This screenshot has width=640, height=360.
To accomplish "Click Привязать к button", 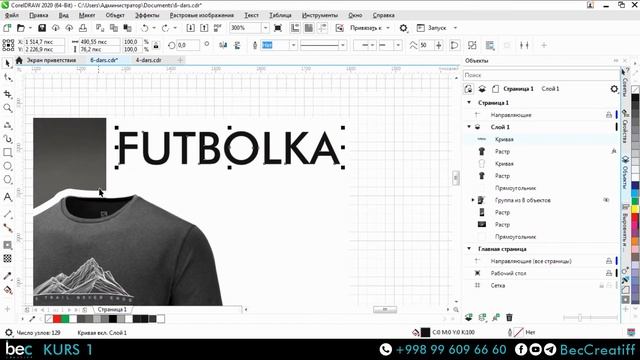I will [x=365, y=28].
